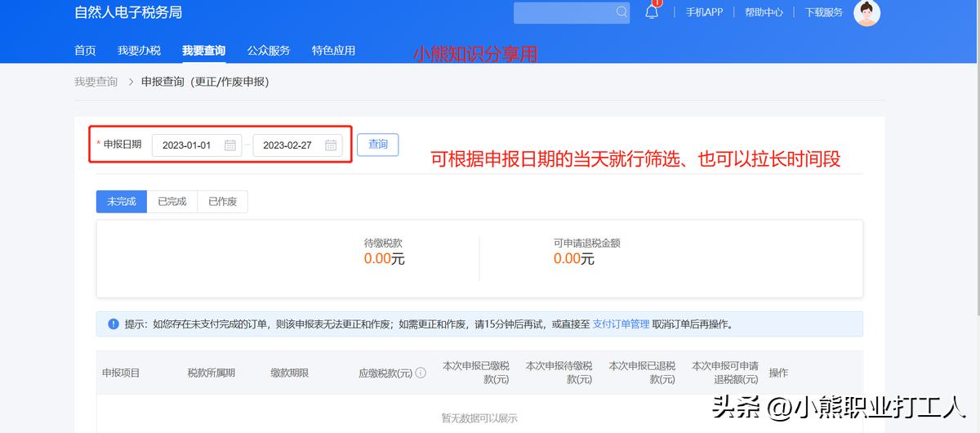Open calendar icon for end date 2023-02-27
The width and height of the screenshot is (980, 433).
click(x=331, y=145)
